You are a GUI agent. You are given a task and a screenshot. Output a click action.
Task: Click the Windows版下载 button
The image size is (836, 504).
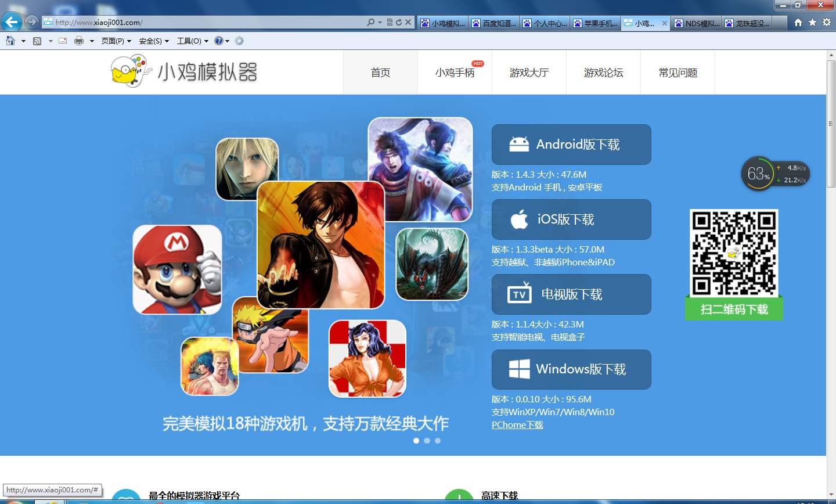(x=571, y=369)
